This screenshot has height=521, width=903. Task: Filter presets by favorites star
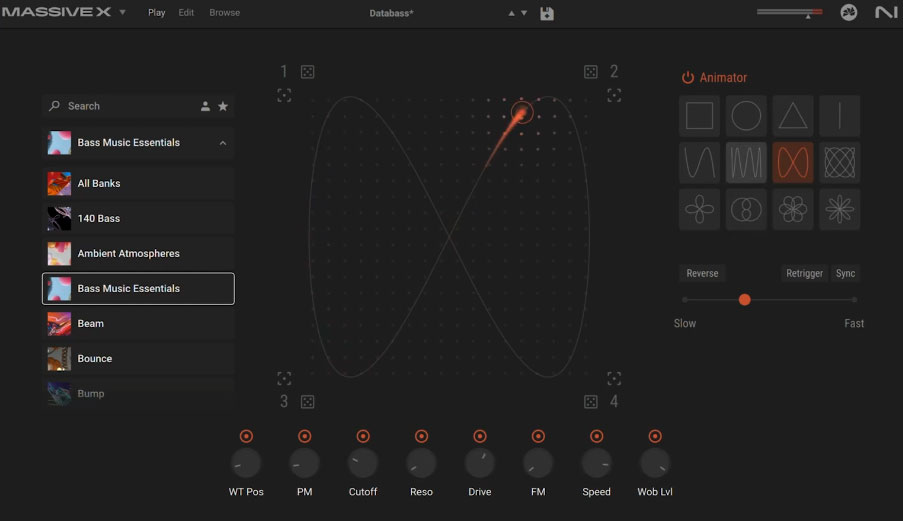tap(223, 106)
